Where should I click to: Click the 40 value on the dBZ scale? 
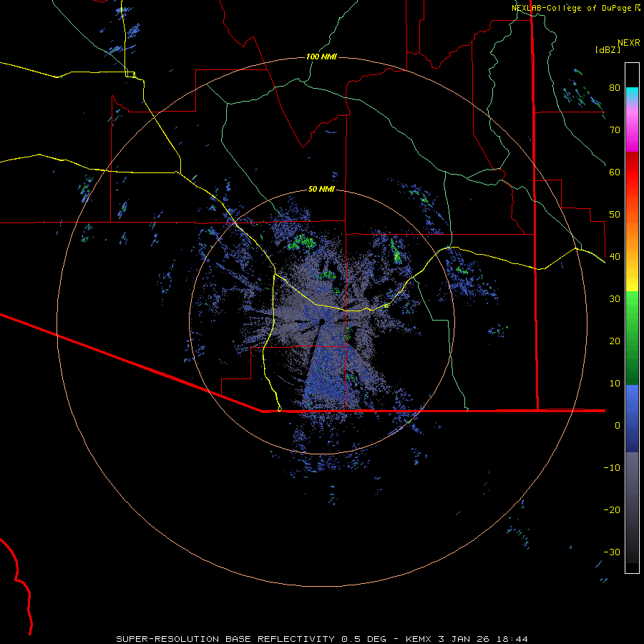pyautogui.click(x=615, y=257)
